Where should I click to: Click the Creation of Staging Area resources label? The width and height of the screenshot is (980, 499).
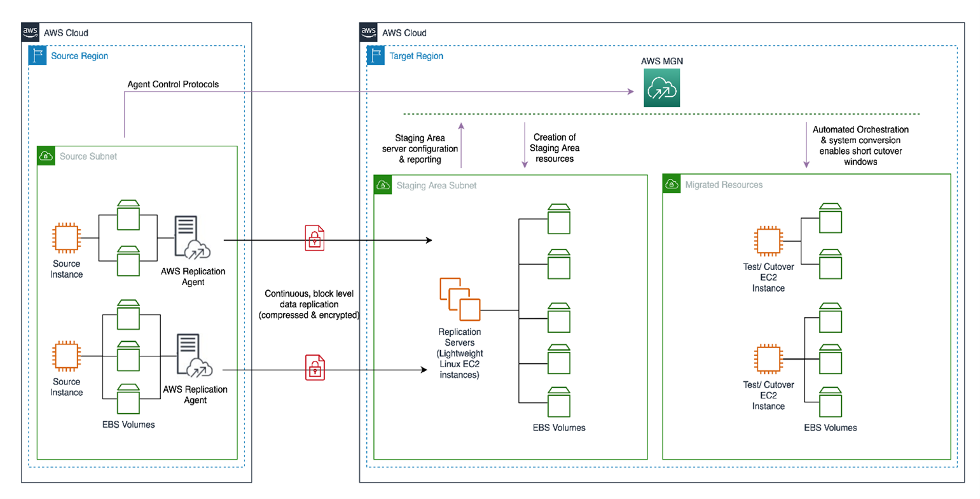554,148
